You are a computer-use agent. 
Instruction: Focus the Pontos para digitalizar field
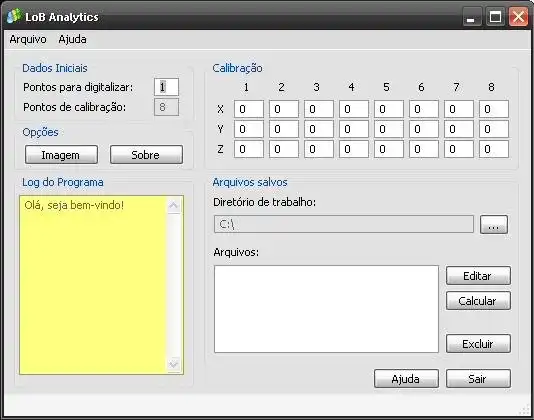pyautogui.click(x=166, y=87)
